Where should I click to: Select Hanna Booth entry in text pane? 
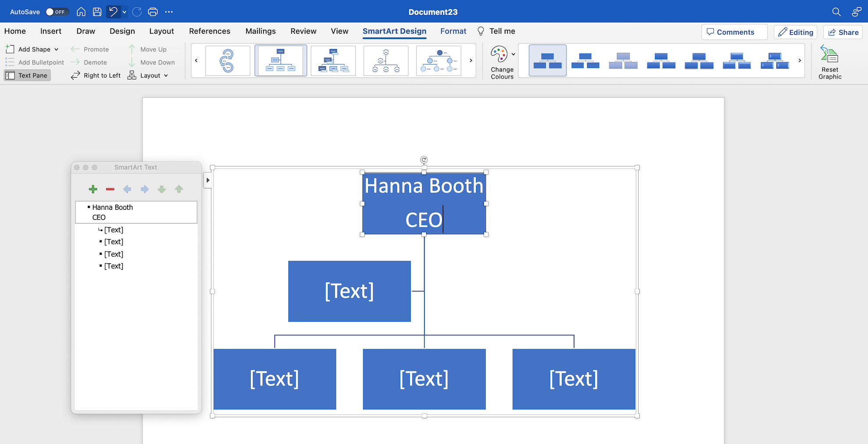coord(136,212)
